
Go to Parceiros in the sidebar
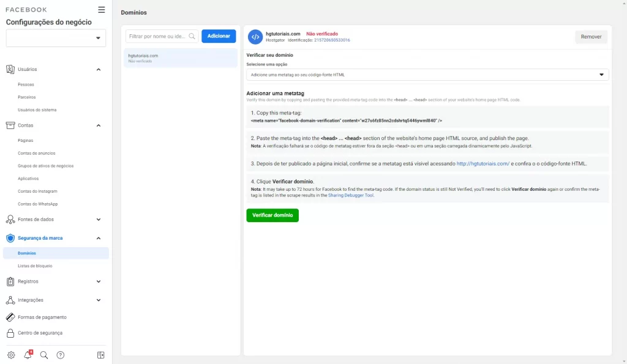(27, 97)
